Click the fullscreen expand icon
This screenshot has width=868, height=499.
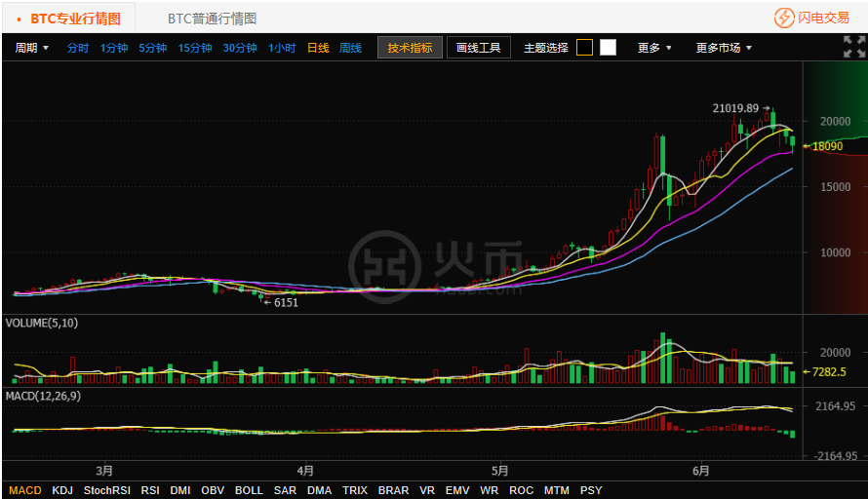pyautogui.click(x=853, y=47)
